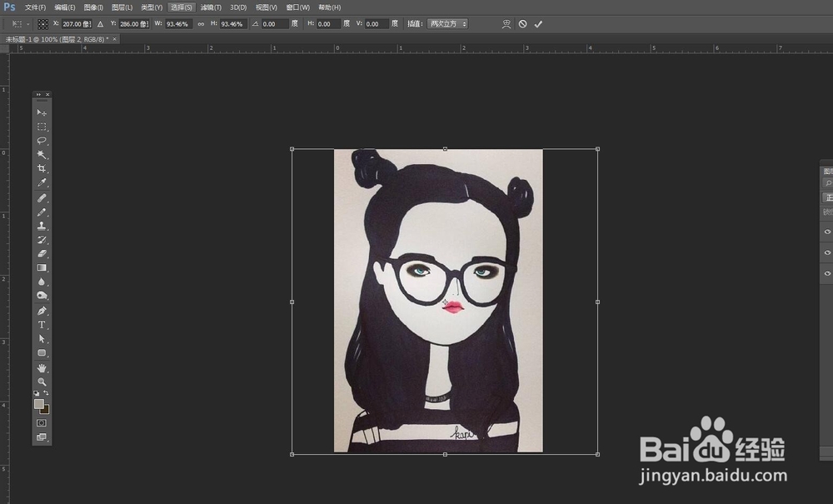Select the Magic Wand tool
Image resolution: width=833 pixels, height=504 pixels.
click(x=42, y=155)
